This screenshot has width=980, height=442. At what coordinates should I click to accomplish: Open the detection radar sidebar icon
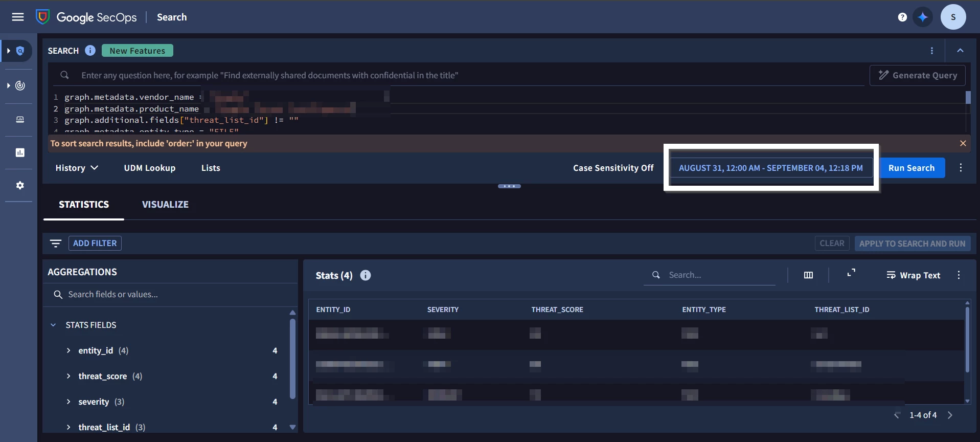coord(20,85)
